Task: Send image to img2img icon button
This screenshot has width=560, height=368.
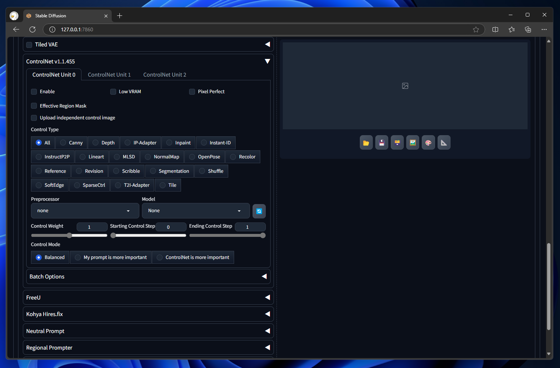Action: 412,143
